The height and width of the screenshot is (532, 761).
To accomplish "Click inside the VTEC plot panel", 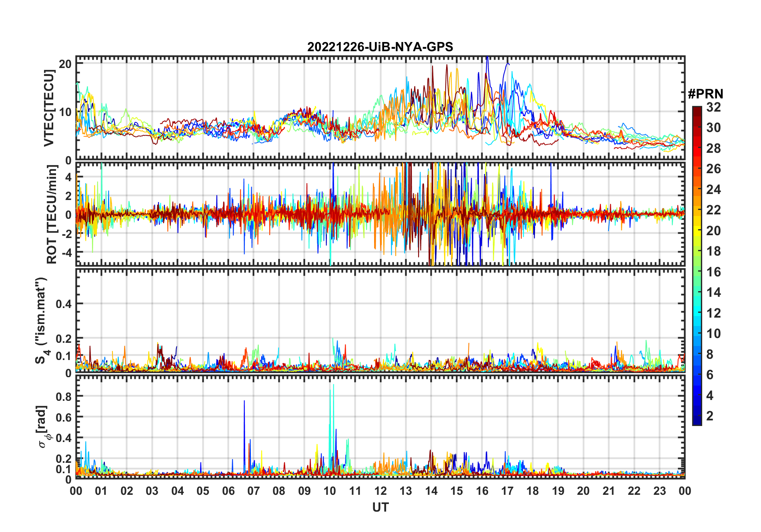I will (380, 108).
